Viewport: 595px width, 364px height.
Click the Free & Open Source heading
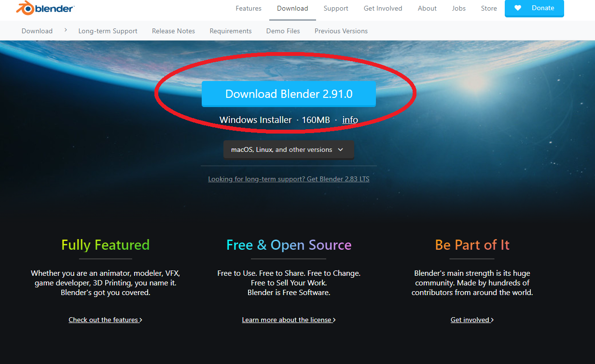pyautogui.click(x=289, y=245)
